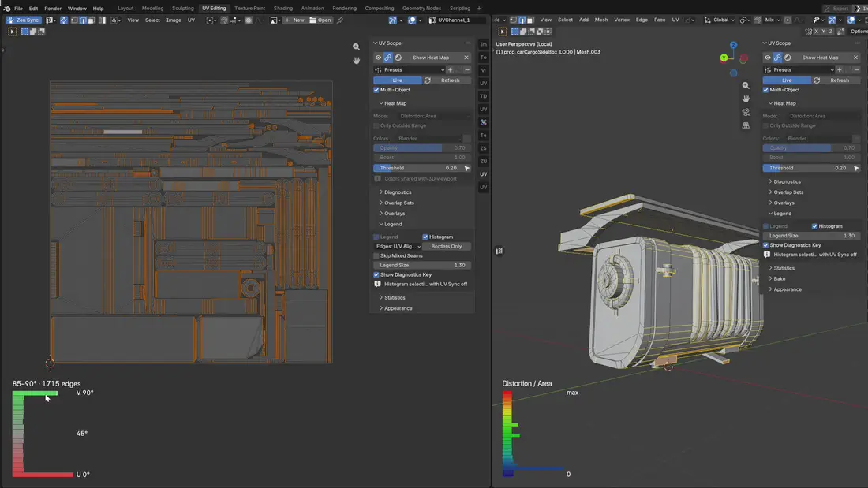Close Show Heat Map X in left panel
This screenshot has width=868, height=488.
coord(466,58)
